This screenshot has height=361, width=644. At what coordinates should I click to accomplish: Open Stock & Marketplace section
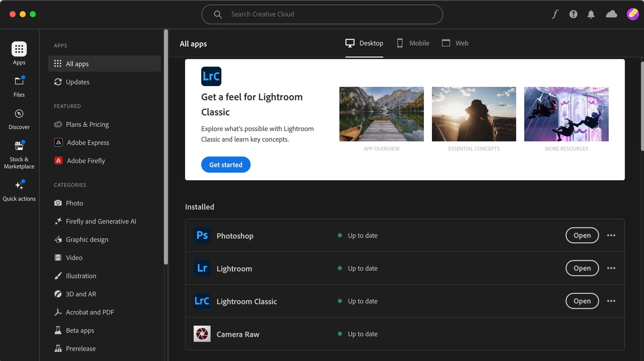(19, 154)
